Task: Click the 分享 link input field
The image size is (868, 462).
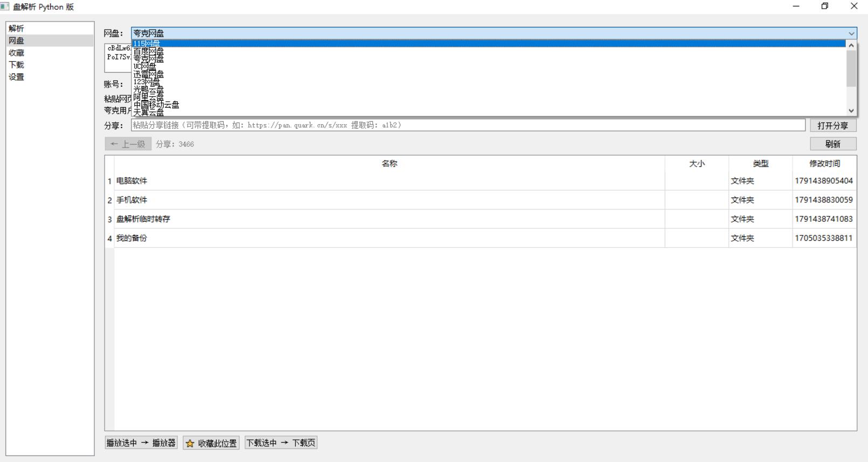Action: coord(468,125)
